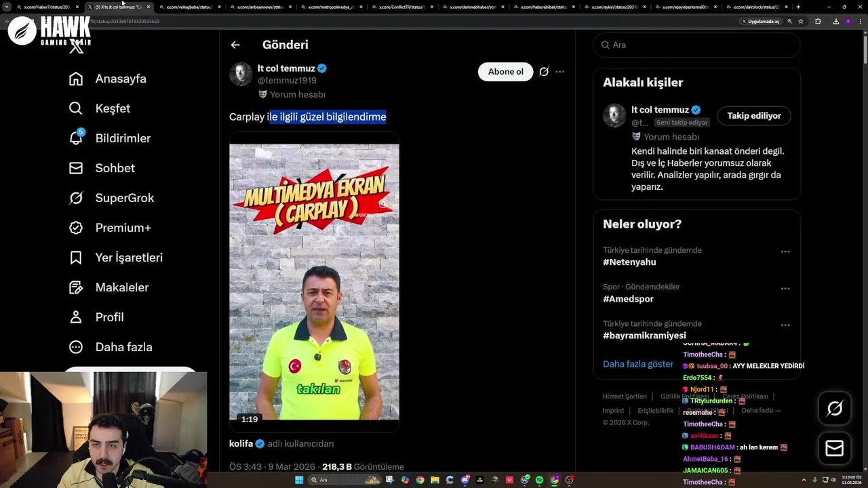Image resolution: width=868 pixels, height=488 pixels.
Task: Switch to the x.com/darkwebhaber browser tab
Action: 473,7
